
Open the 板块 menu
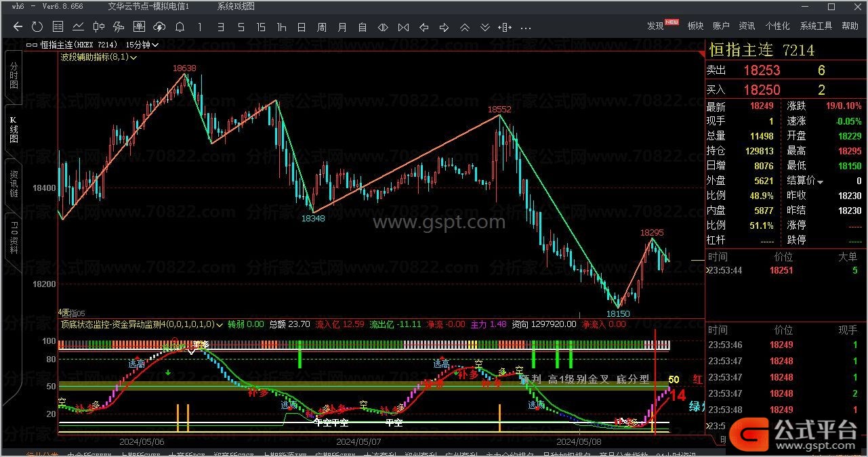(695, 26)
